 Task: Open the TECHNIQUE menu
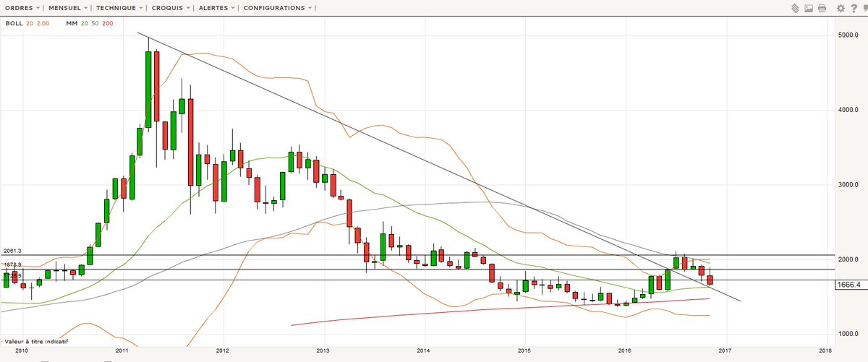tap(119, 8)
